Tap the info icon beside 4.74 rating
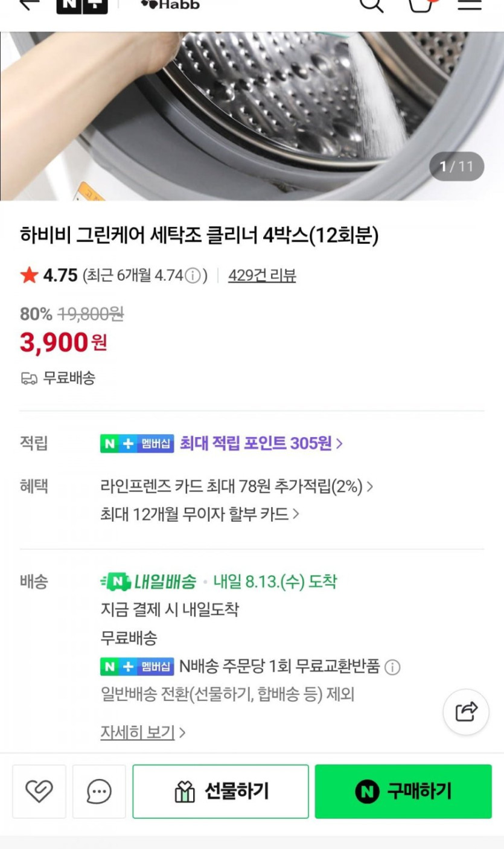The image size is (504, 849). (x=192, y=276)
